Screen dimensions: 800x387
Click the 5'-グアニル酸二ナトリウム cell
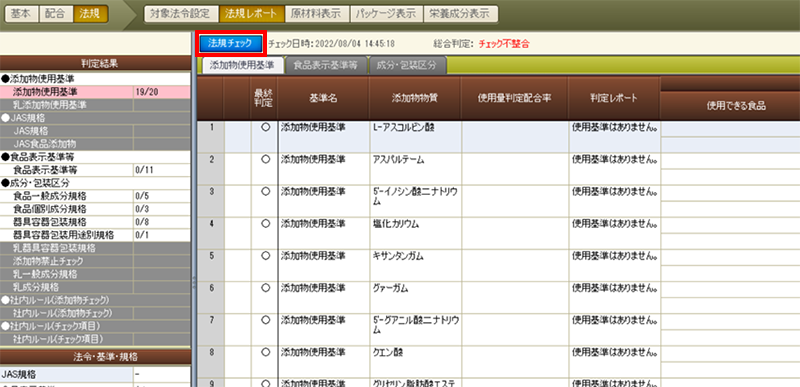415,329
